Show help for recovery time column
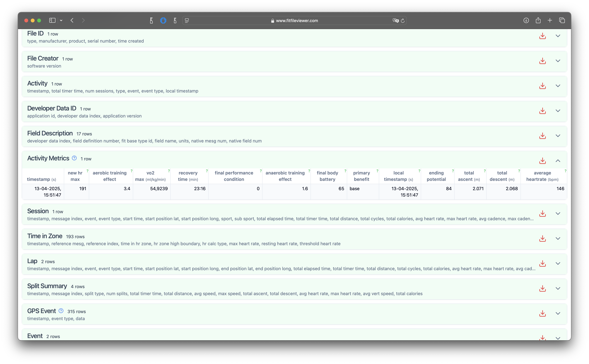 click(x=207, y=171)
